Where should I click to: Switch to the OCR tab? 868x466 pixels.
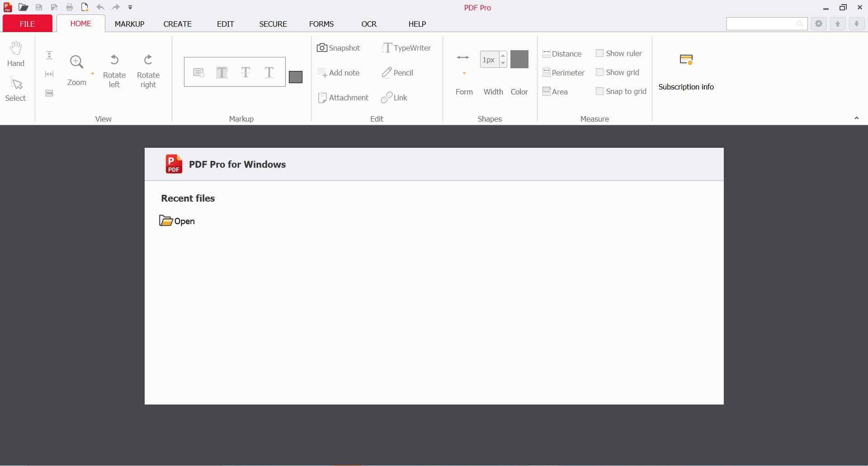[369, 24]
